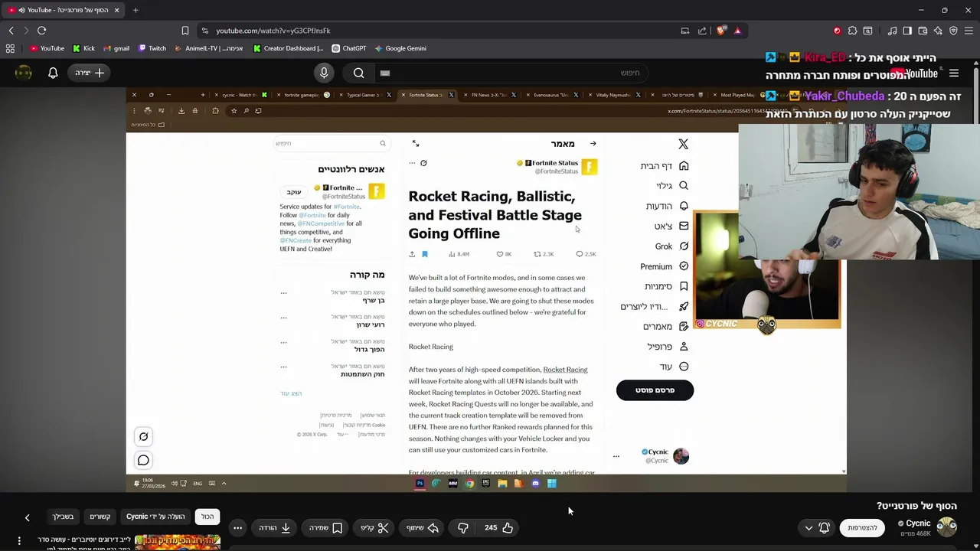980x551 pixels.
Task: Select the 'הועלה על ידי Cycnic' chip
Action: (156, 517)
